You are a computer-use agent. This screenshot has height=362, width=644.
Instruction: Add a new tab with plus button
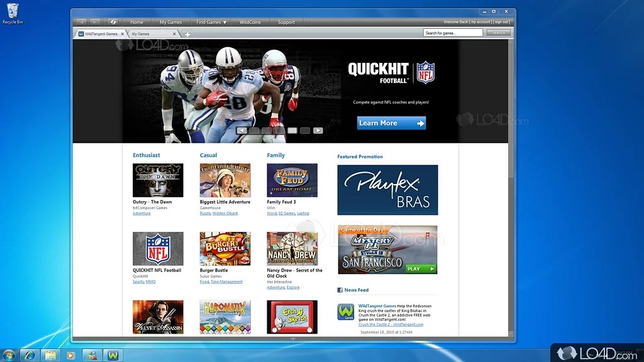(187, 34)
